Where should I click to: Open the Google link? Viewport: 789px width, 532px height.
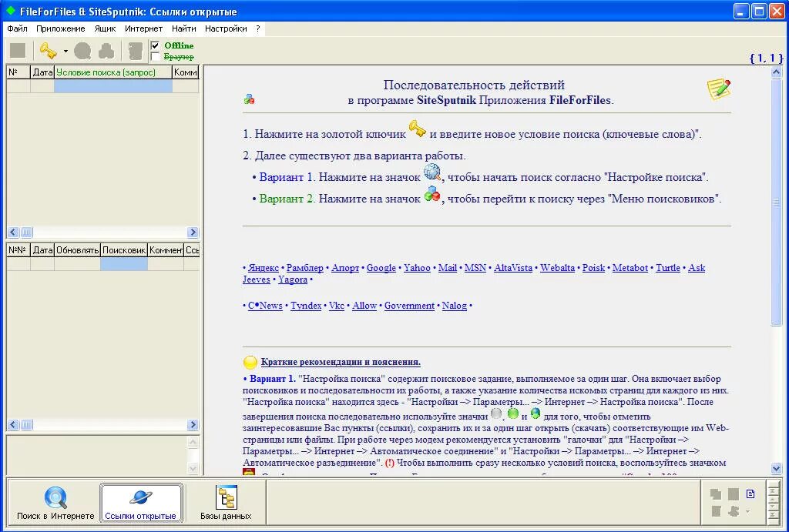[381, 268]
